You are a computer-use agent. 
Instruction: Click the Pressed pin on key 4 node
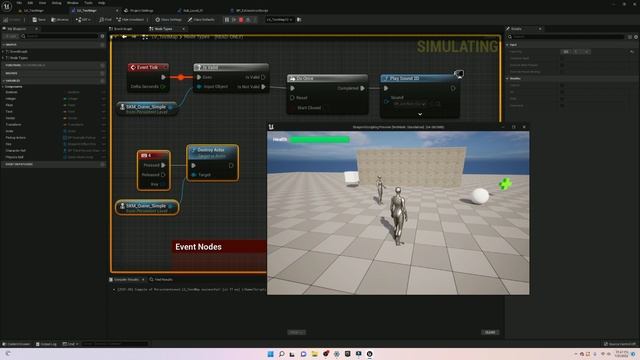click(163, 165)
